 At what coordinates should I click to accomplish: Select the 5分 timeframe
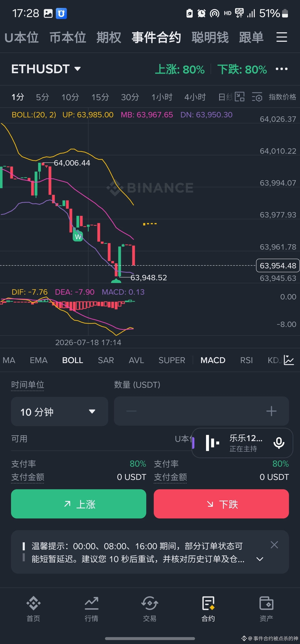tap(42, 97)
